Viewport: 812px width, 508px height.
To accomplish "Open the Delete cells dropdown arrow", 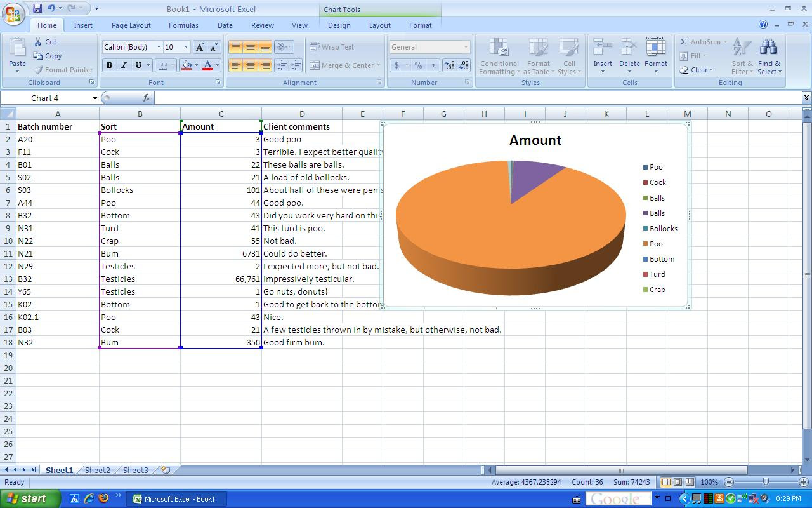I will (x=629, y=72).
